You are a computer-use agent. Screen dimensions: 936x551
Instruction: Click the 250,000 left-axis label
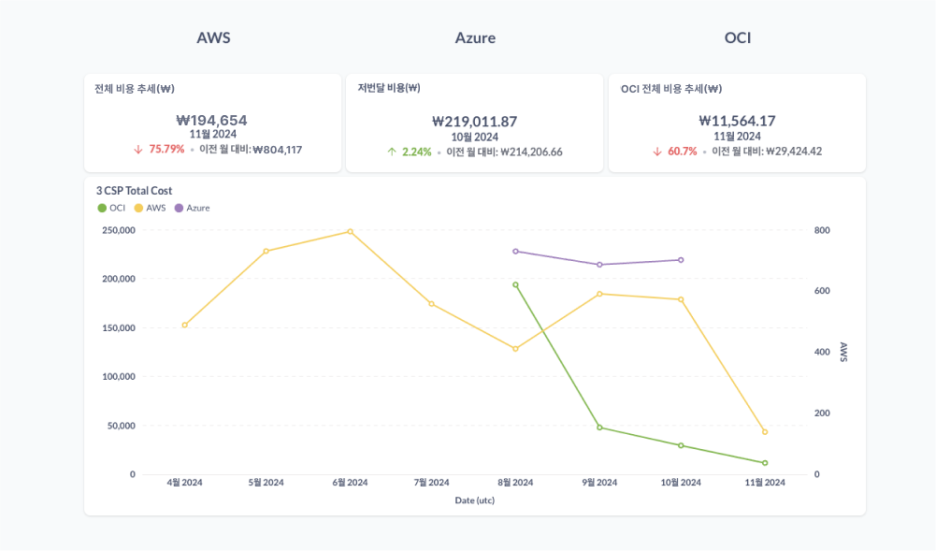(119, 230)
